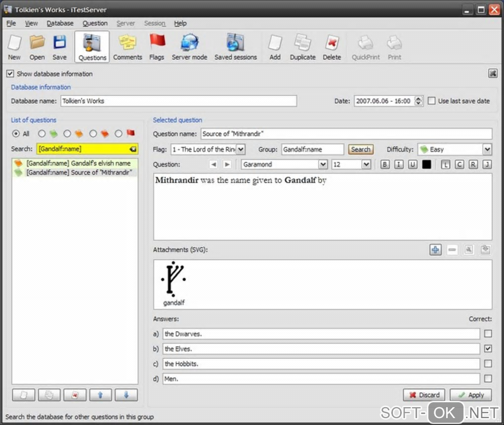Select the red flag filter radio button

(119, 133)
